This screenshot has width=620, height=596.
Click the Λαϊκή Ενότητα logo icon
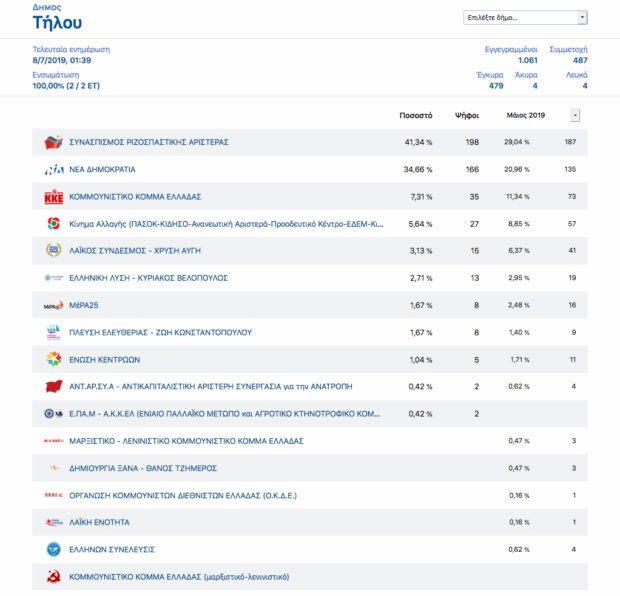(54, 522)
